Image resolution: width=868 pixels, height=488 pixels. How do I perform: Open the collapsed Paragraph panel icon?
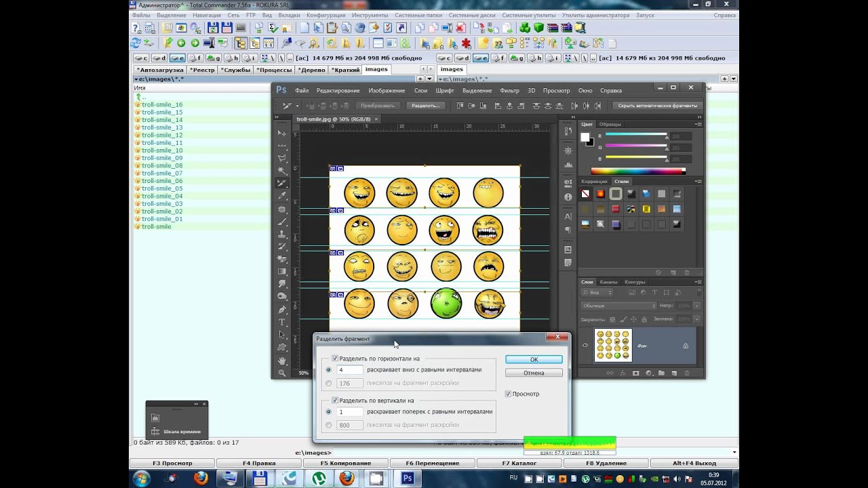(x=568, y=229)
